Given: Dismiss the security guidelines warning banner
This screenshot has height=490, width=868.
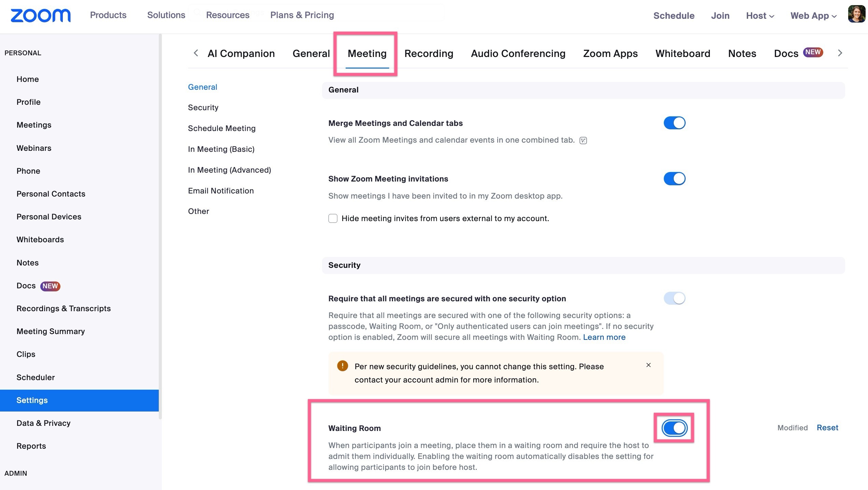Looking at the screenshot, I should [648, 365].
